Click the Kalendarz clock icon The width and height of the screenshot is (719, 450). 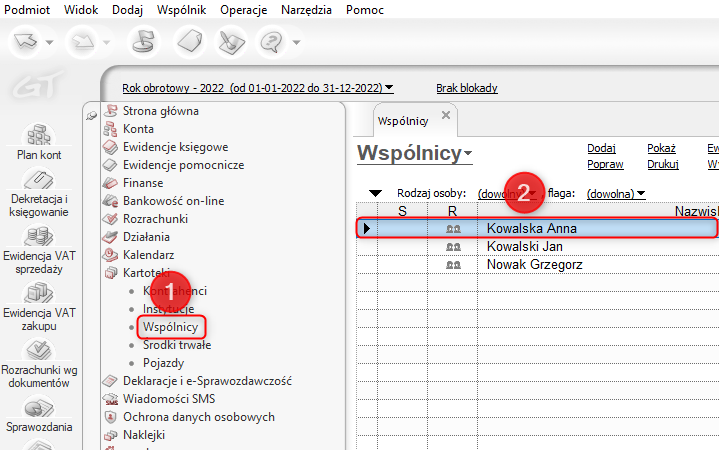pyautogui.click(x=110, y=255)
